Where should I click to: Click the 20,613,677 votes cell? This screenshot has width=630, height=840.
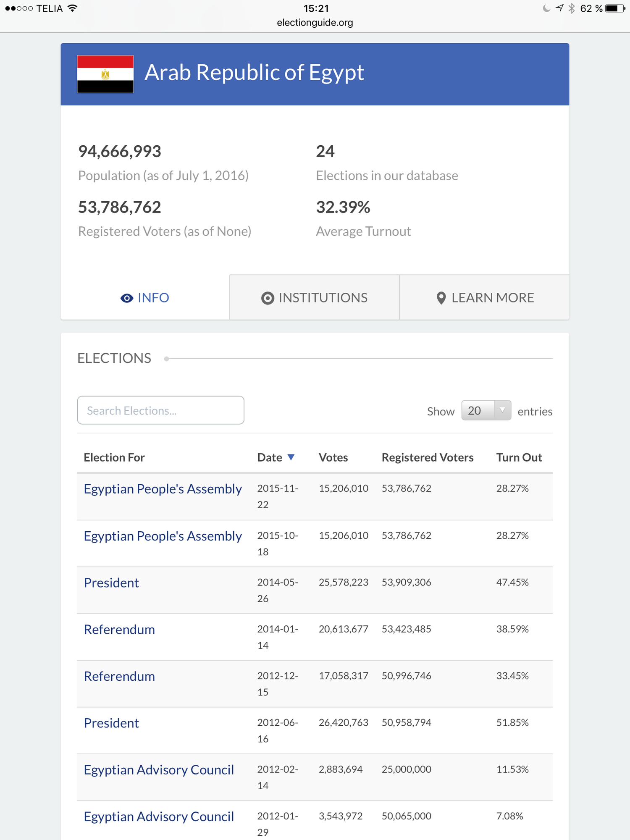(344, 629)
